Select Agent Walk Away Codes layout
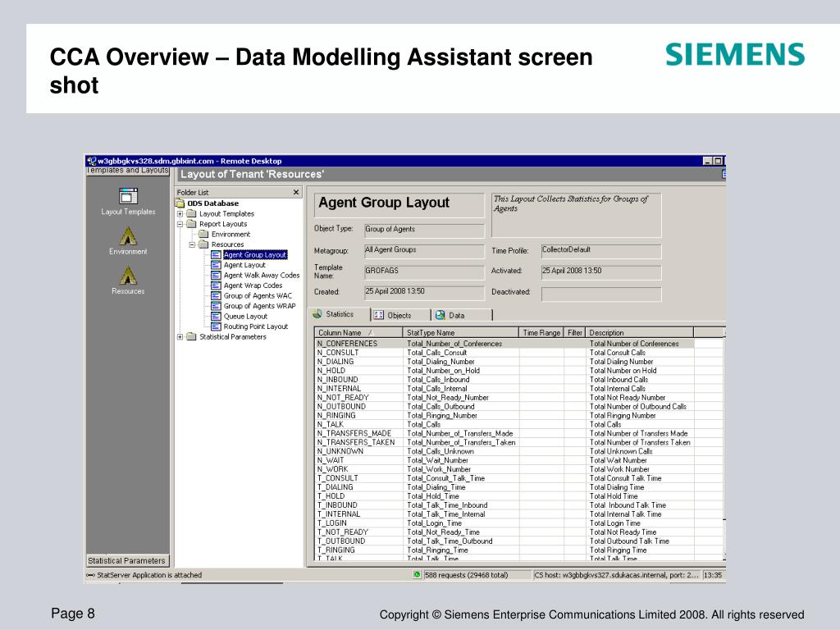 tap(261, 276)
